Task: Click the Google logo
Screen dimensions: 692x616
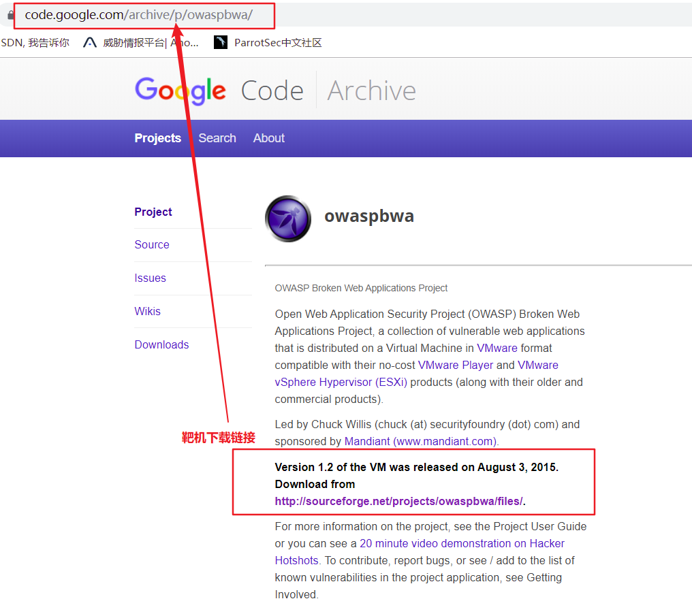Action: [x=180, y=91]
